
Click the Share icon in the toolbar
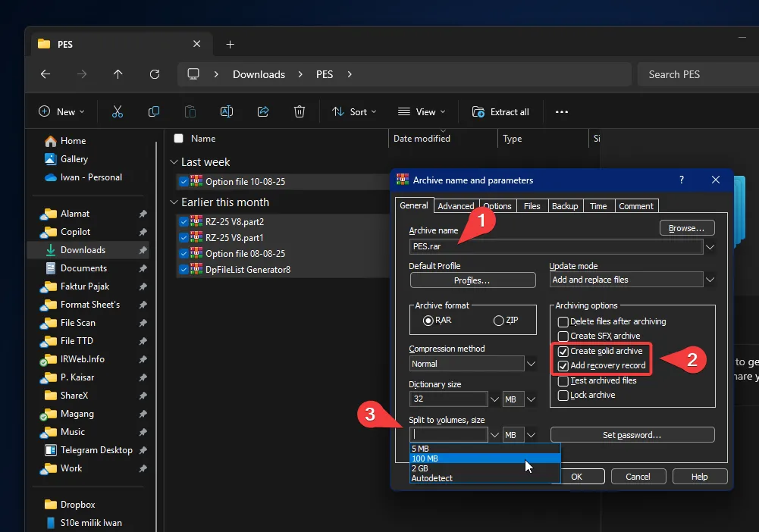(262, 111)
